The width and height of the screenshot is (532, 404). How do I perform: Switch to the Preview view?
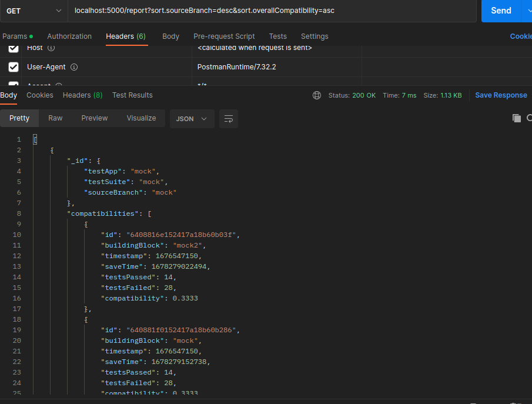pyautogui.click(x=94, y=118)
